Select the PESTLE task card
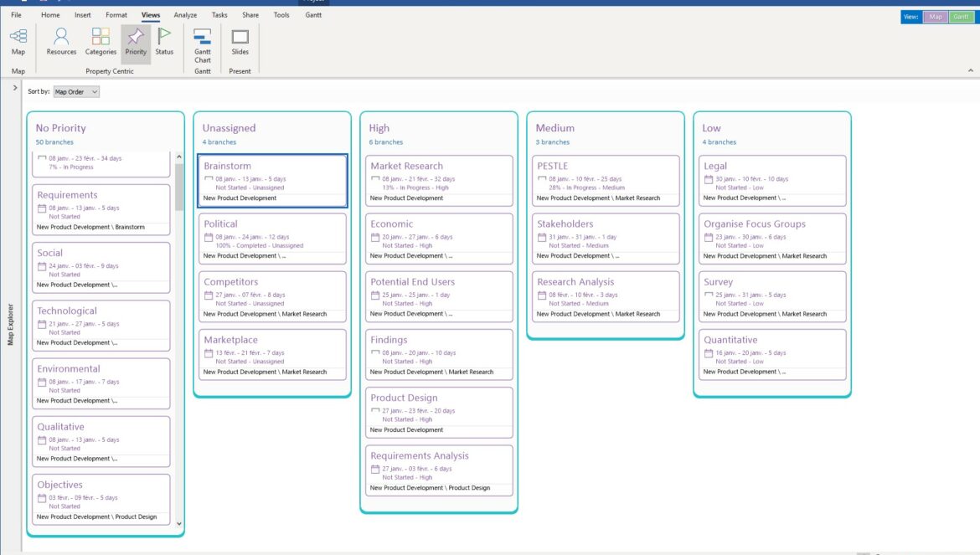This screenshot has height=555, width=980. 606,180
